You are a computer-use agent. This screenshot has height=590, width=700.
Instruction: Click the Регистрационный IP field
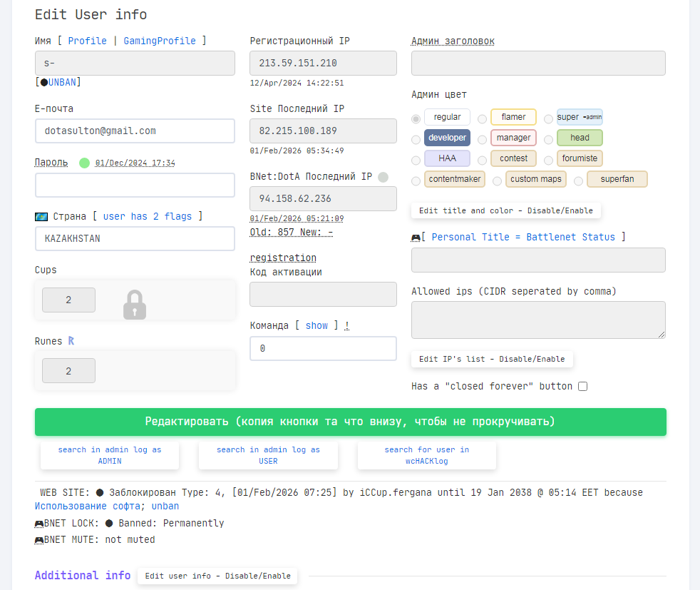point(323,63)
